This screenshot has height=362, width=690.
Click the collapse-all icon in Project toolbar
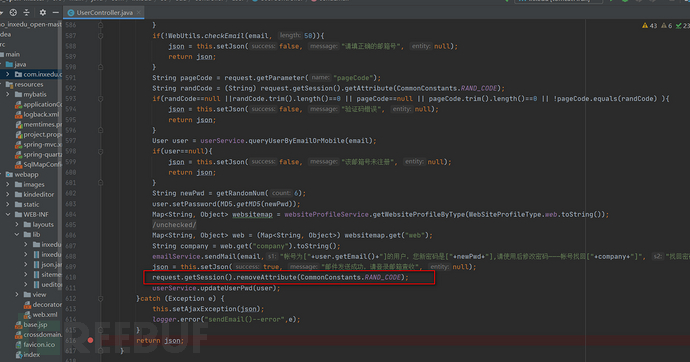click(x=26, y=12)
